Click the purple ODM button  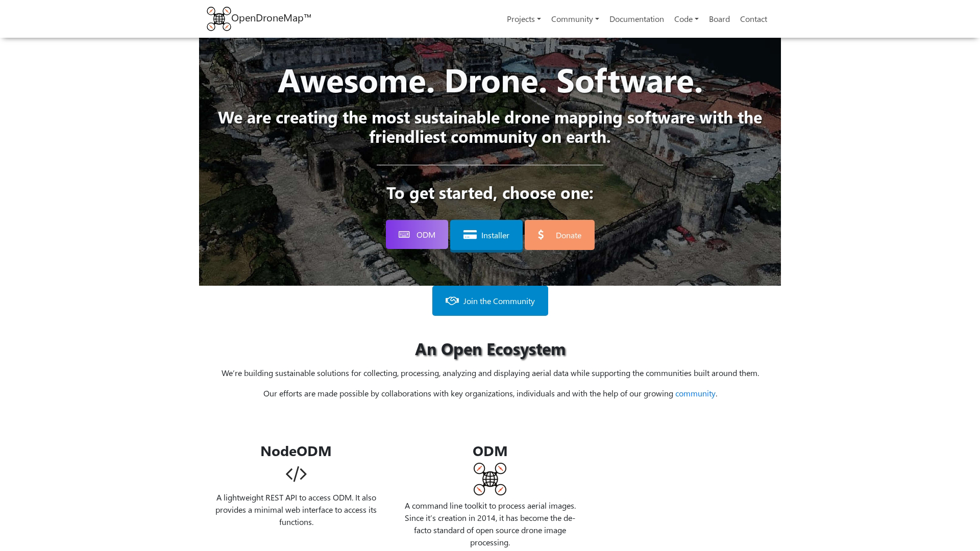pos(417,235)
